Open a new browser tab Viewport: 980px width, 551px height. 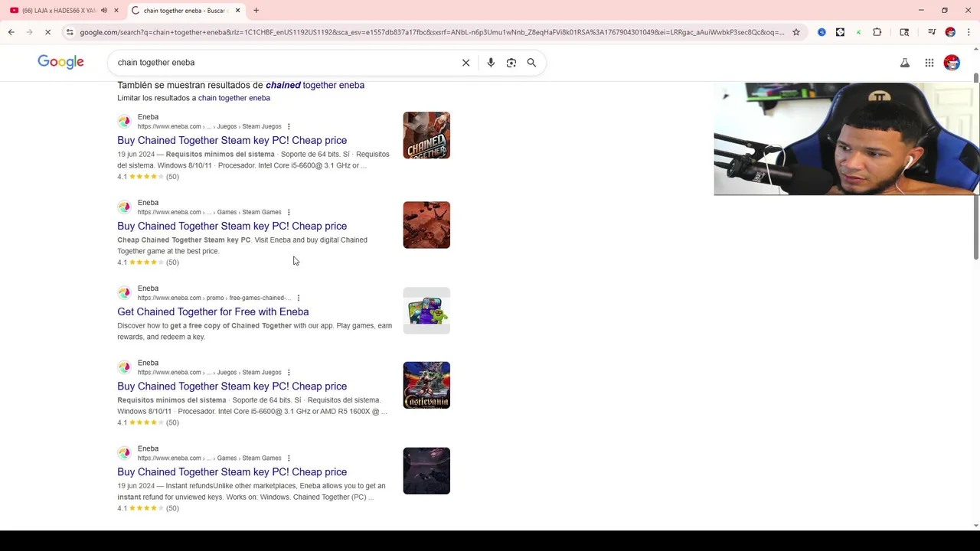256,10
